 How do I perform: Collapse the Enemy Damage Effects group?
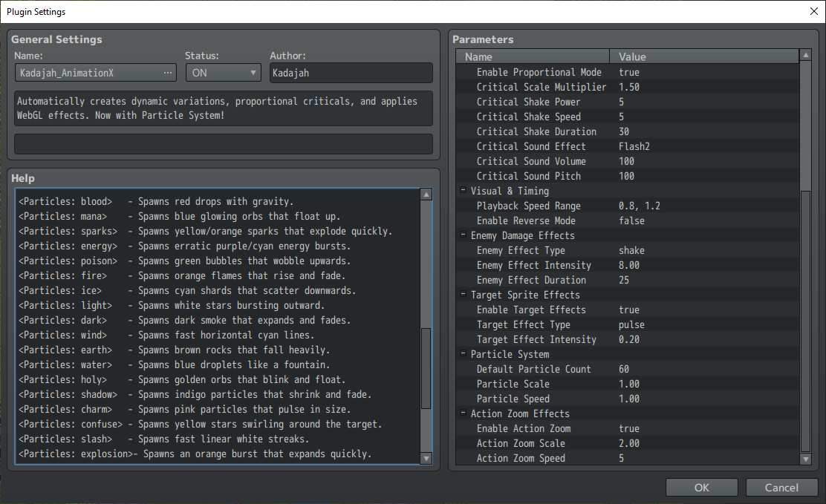[x=463, y=235]
